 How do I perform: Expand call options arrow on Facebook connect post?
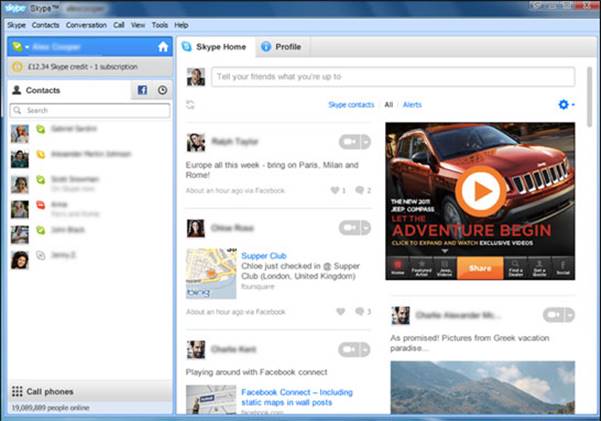365,350
